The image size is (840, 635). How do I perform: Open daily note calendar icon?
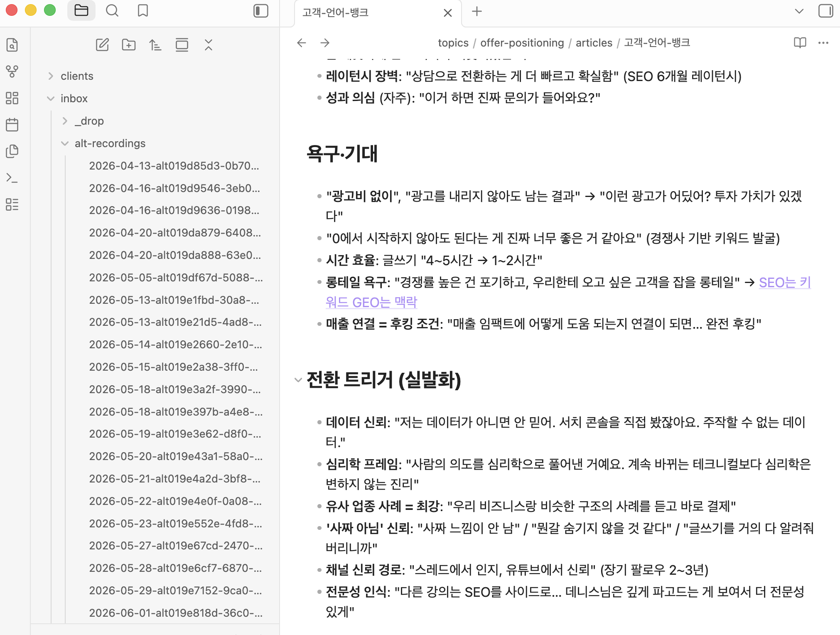click(12, 125)
